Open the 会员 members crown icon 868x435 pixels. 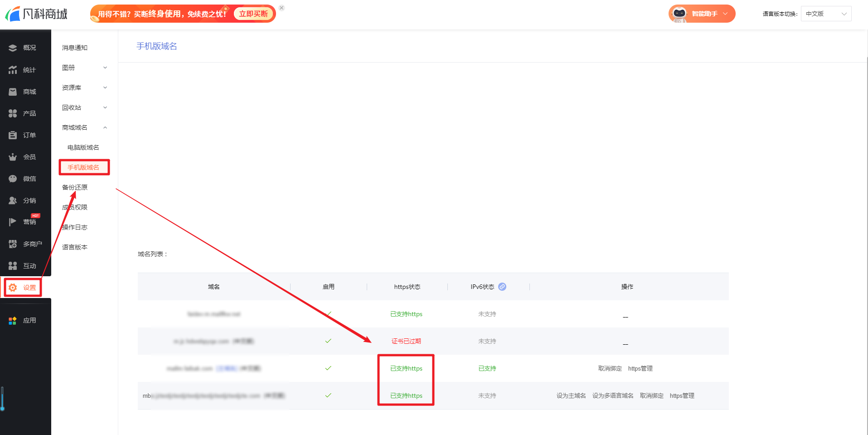(x=13, y=157)
